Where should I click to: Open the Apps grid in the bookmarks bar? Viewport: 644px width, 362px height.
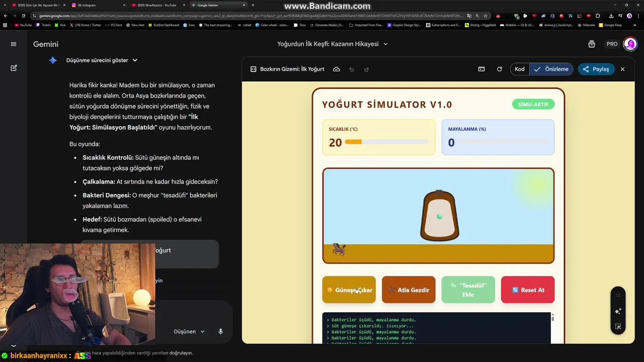click(x=5, y=25)
